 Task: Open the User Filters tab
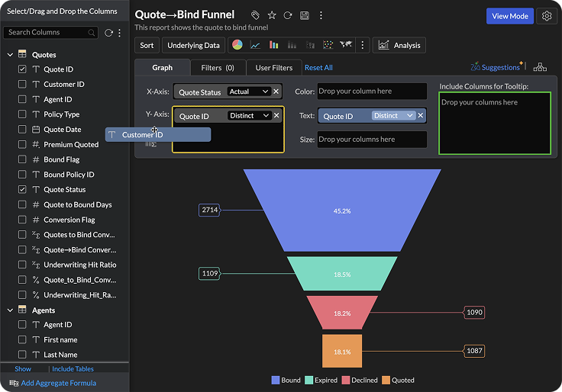(x=273, y=68)
